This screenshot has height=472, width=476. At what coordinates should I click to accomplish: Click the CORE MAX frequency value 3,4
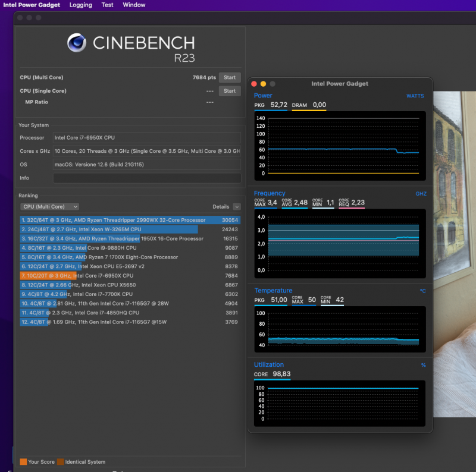click(x=272, y=202)
